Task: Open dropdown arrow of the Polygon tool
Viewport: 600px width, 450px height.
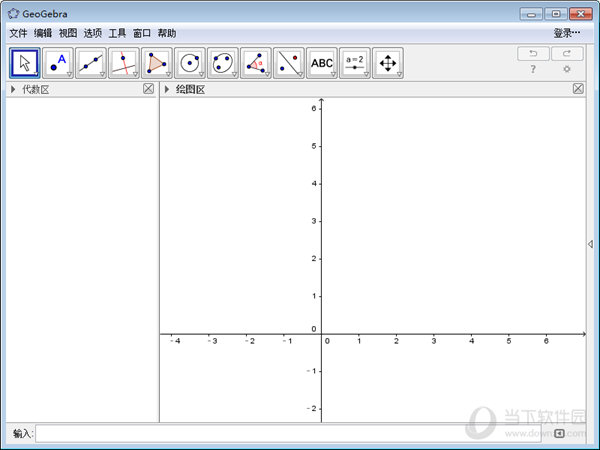Action: tap(168, 74)
